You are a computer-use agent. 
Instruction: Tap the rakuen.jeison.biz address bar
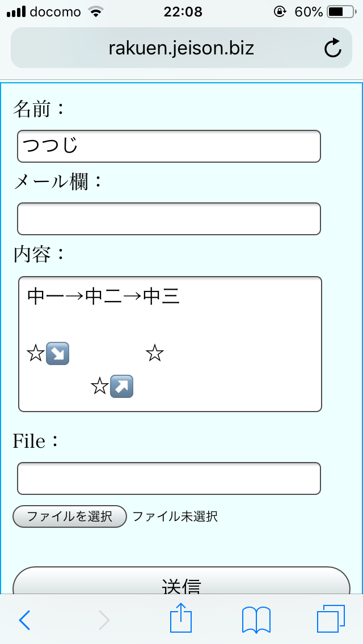tap(181, 48)
